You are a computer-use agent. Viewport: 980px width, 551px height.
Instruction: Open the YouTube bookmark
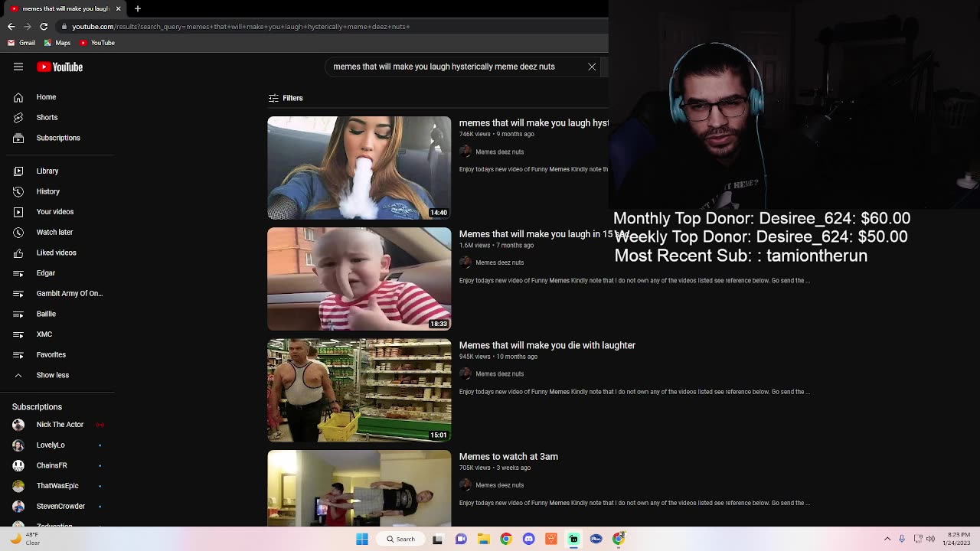pos(97,43)
